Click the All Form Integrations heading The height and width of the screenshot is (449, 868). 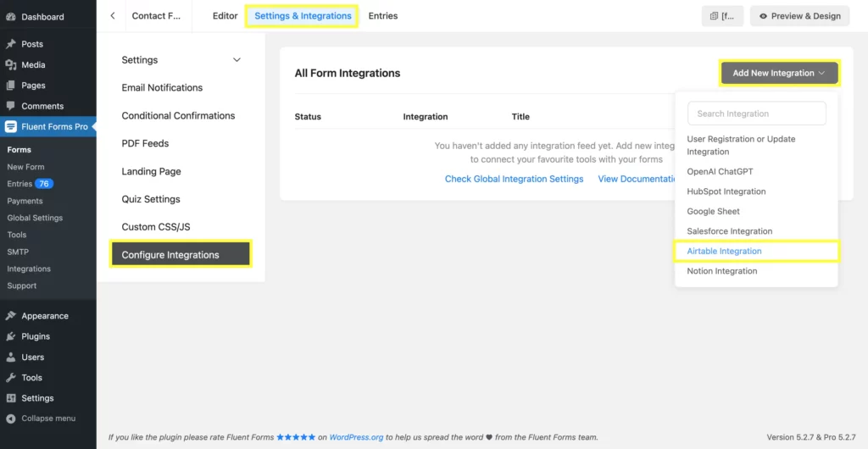pos(347,73)
